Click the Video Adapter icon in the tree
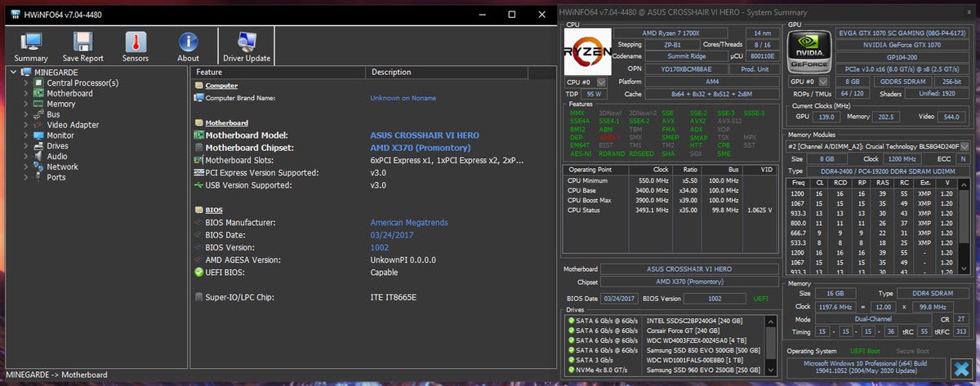 [38, 125]
